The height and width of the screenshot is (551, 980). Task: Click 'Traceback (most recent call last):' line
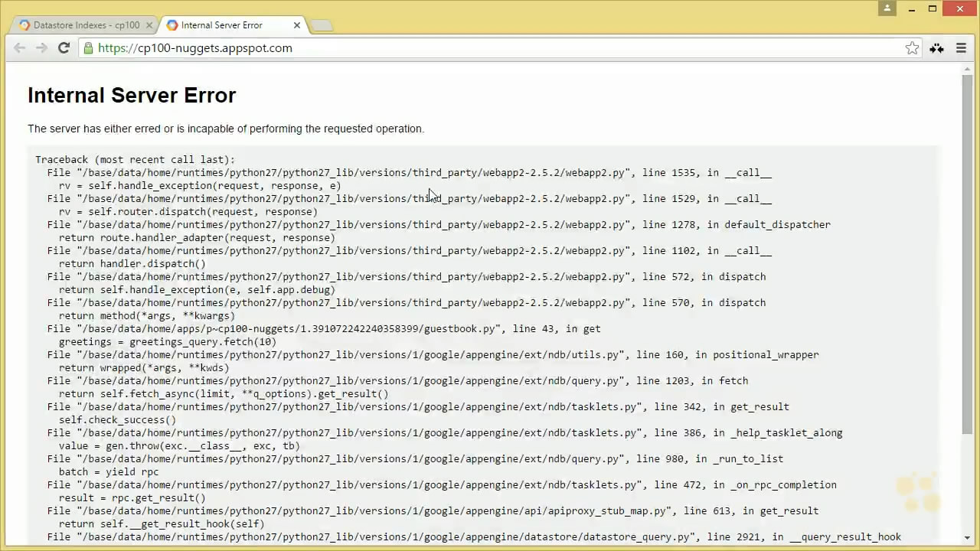[135, 160]
